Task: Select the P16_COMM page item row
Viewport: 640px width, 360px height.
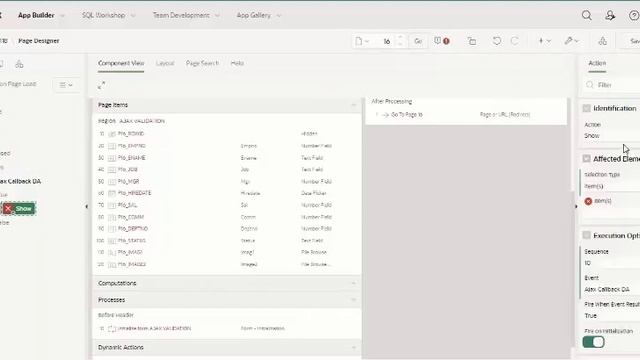Action: click(x=226, y=217)
